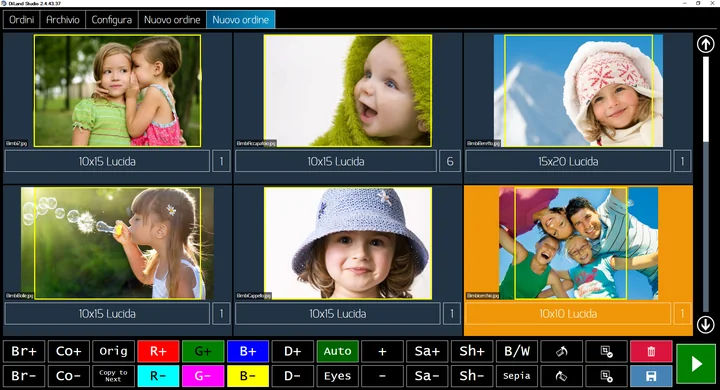Toggle the Sepia filter
This screenshot has height=390, width=720.
(517, 376)
